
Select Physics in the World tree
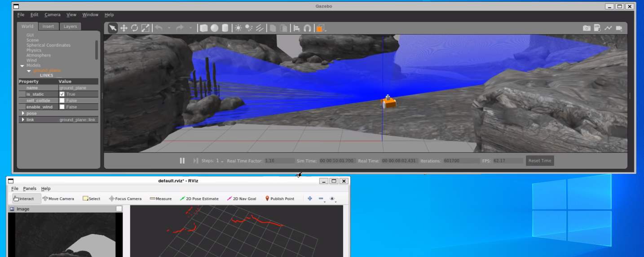click(x=34, y=50)
